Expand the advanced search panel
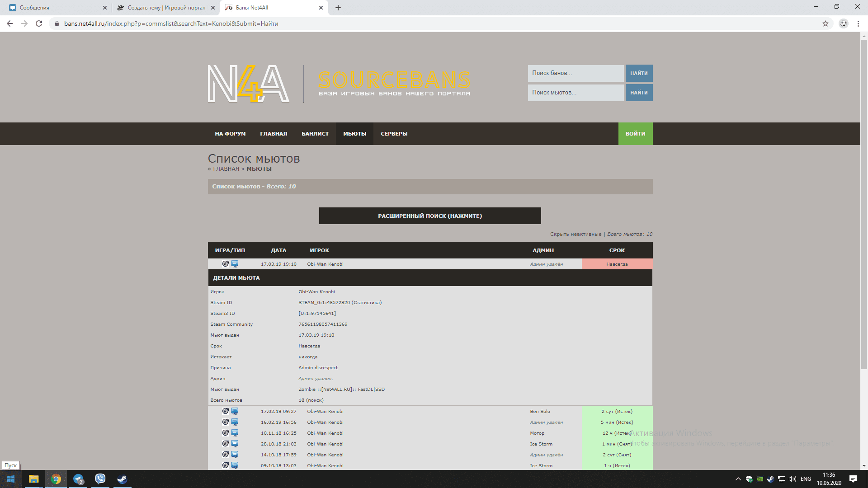Screen dimensions: 868x488 430,216
